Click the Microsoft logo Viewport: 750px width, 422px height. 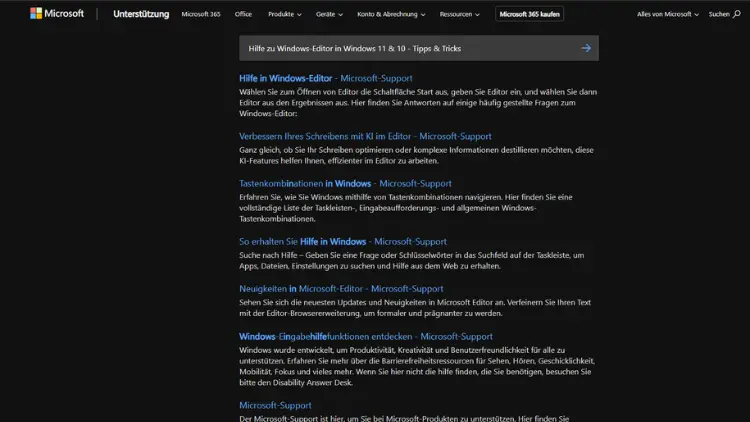[56, 14]
